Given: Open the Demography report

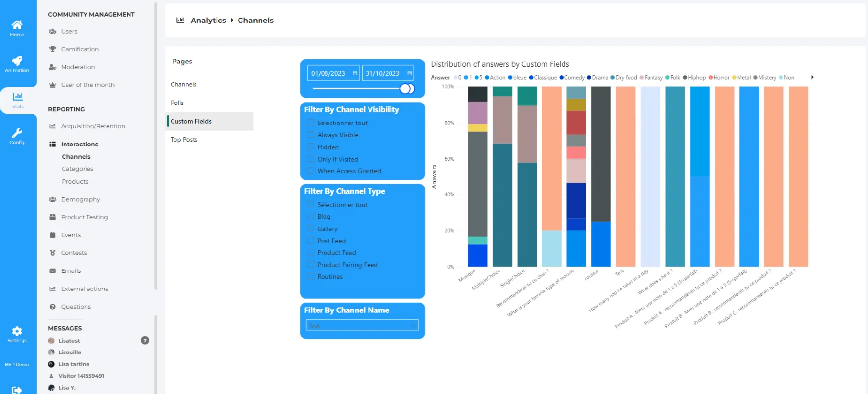Looking at the screenshot, I should click(80, 199).
